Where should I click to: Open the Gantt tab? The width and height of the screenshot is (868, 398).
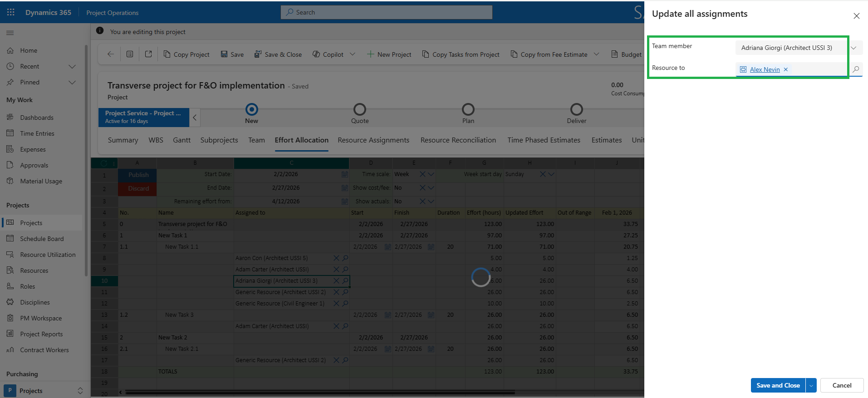[181, 140]
